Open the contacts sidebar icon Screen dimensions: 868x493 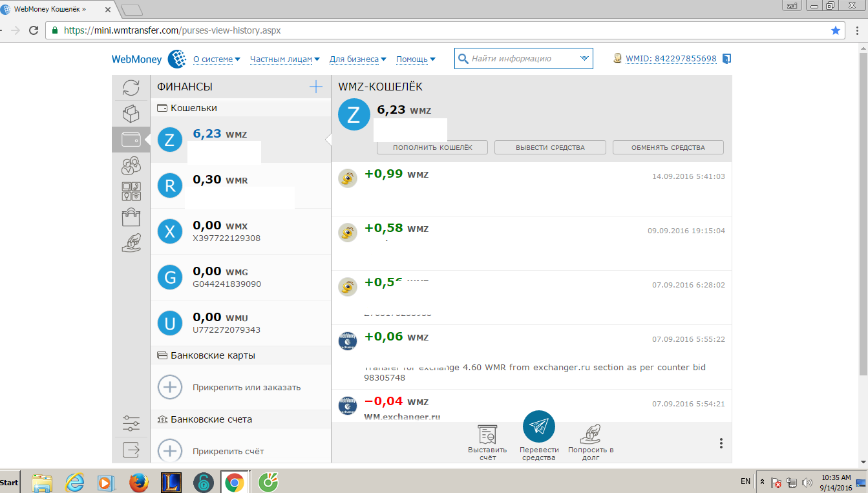click(131, 165)
